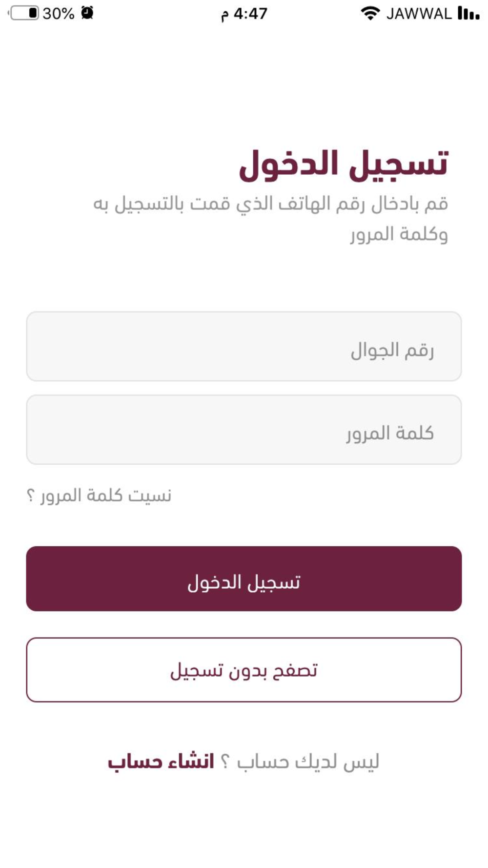Tap the تسجيل الدخول page heading
This screenshot has width=488, height=868.
coord(344,164)
